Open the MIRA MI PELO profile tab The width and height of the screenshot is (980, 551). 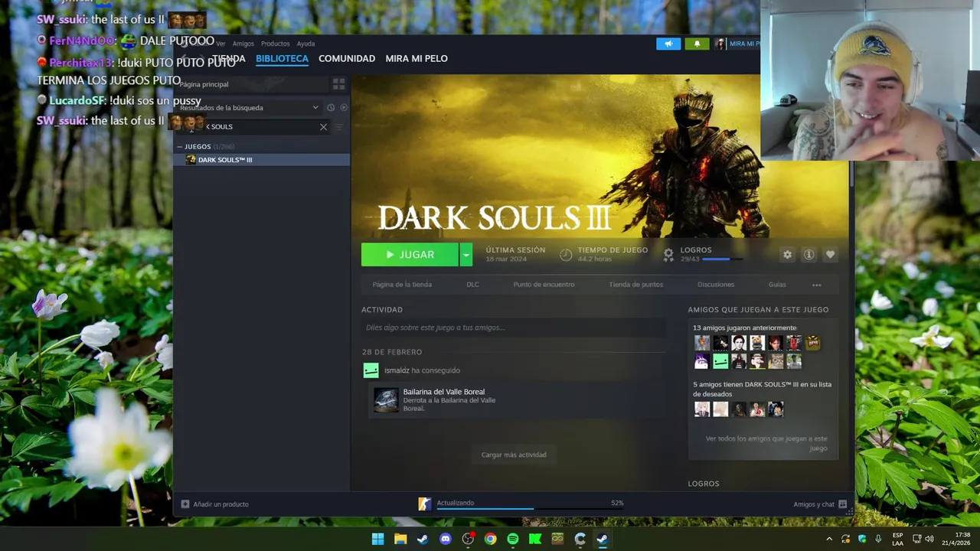coord(416,59)
